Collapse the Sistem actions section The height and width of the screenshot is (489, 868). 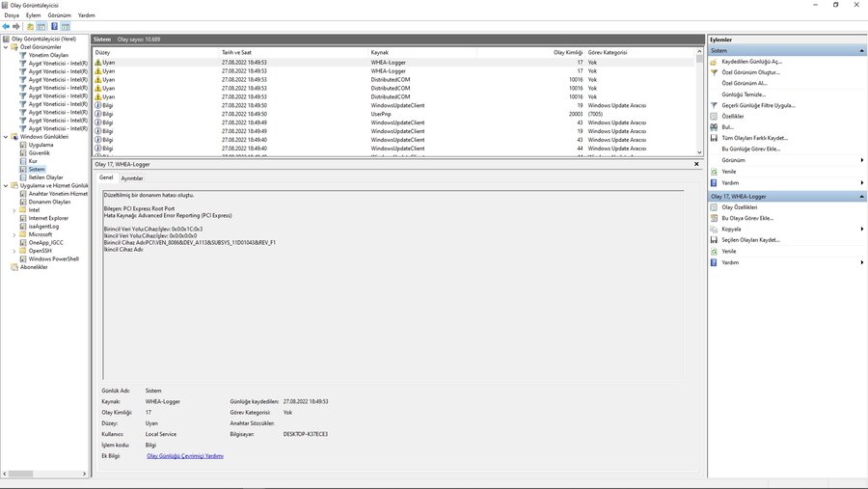861,51
